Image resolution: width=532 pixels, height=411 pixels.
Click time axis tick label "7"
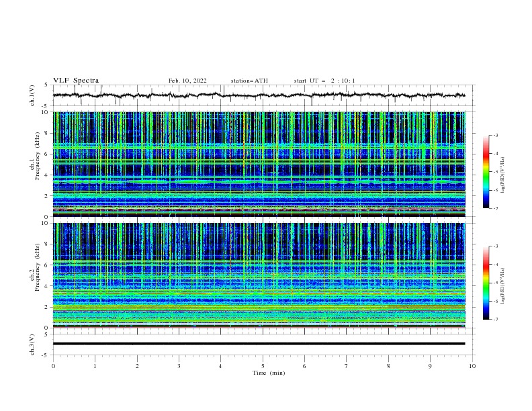point(347,366)
